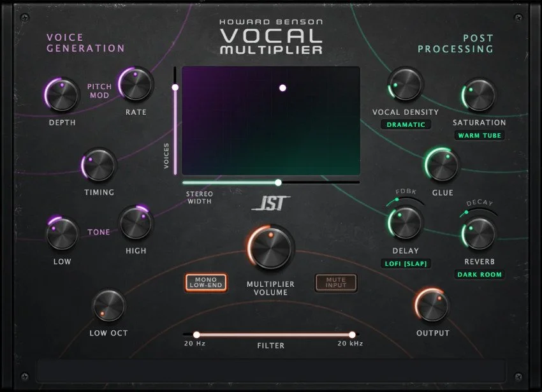Open the Reverb Dark Room type selector
Image resolution: width=542 pixels, height=392 pixels.
tap(480, 275)
